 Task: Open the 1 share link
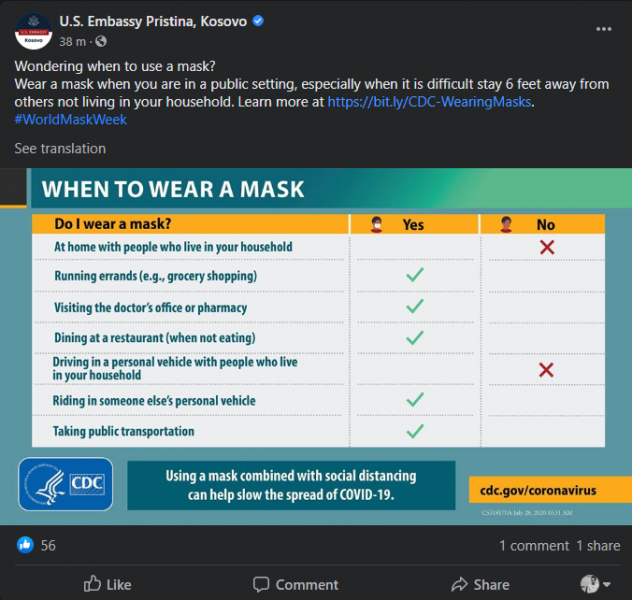tap(598, 546)
